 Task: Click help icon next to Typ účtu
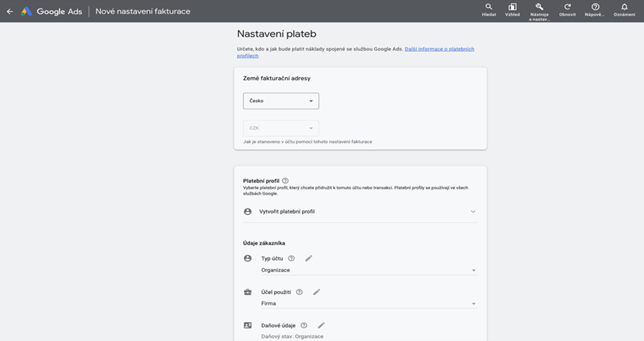[x=291, y=258]
